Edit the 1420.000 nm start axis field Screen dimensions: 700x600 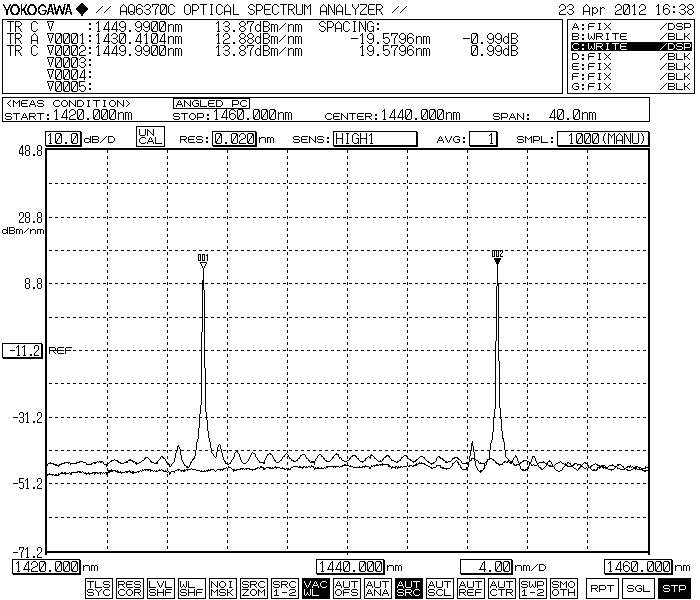click(x=46, y=567)
